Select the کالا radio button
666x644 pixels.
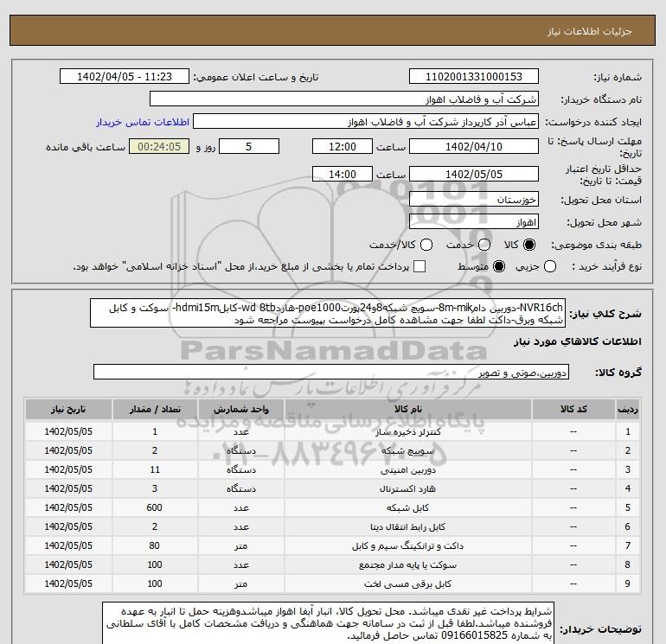pyautogui.click(x=529, y=245)
